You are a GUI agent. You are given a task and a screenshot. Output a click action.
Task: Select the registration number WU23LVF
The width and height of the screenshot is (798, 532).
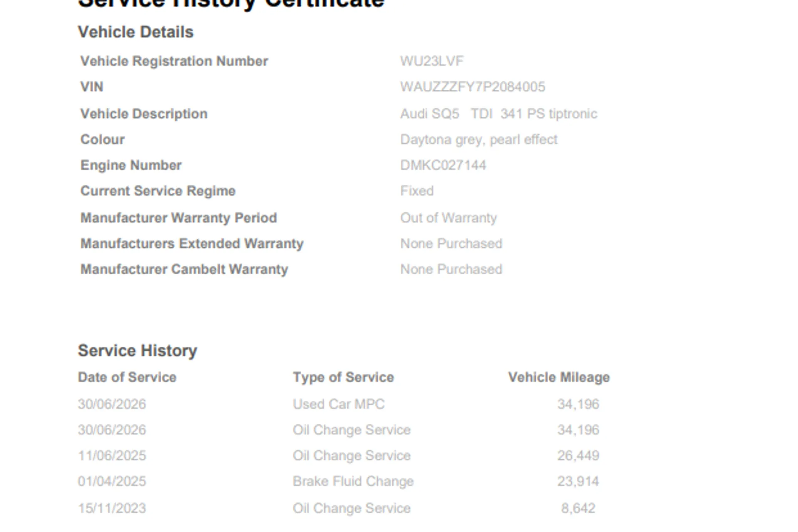(431, 61)
